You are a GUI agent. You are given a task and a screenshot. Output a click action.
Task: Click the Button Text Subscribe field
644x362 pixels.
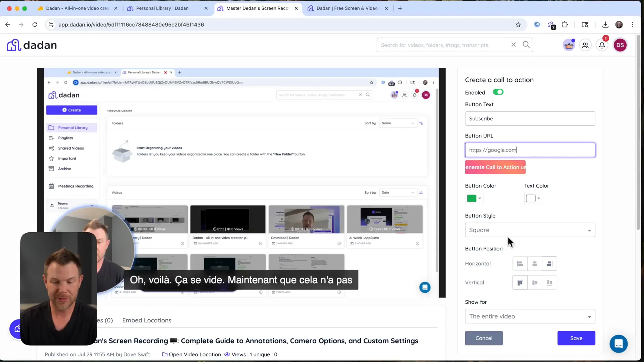click(x=530, y=119)
